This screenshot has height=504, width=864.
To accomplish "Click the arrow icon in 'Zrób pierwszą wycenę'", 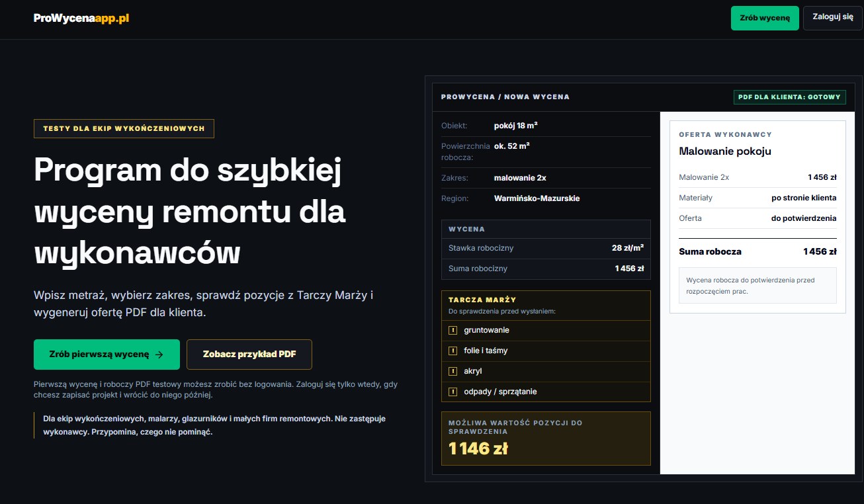I will coord(159,355).
